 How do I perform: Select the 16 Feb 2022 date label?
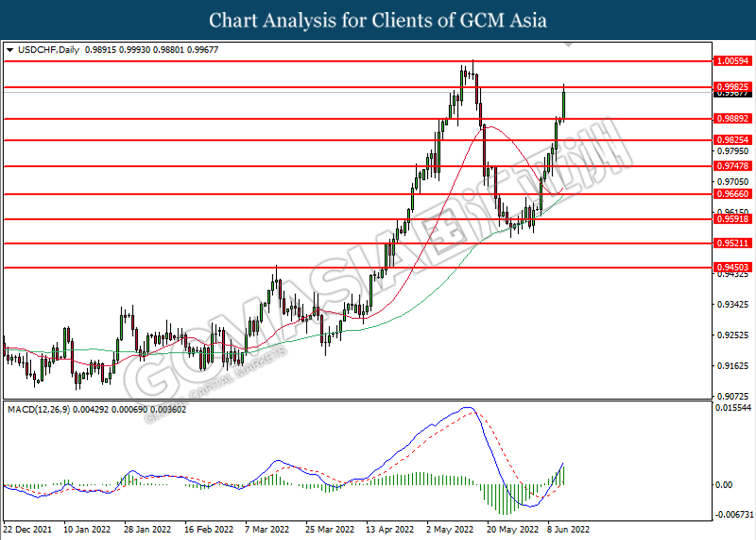coord(209,529)
